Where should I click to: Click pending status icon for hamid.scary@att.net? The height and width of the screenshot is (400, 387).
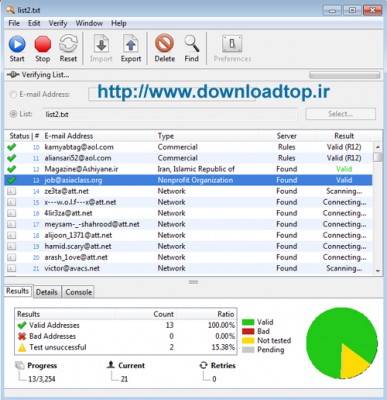coord(11,246)
